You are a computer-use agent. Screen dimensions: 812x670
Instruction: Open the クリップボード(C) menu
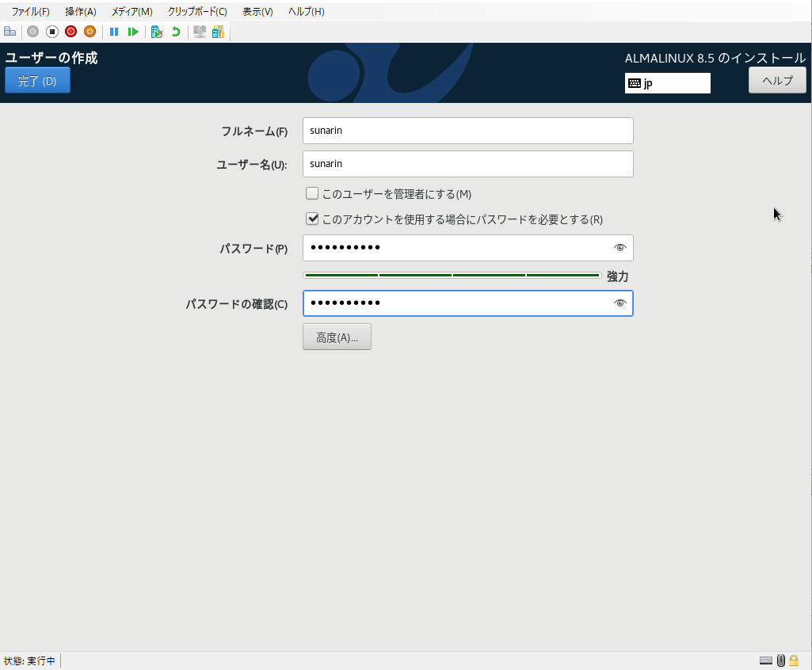tap(197, 11)
